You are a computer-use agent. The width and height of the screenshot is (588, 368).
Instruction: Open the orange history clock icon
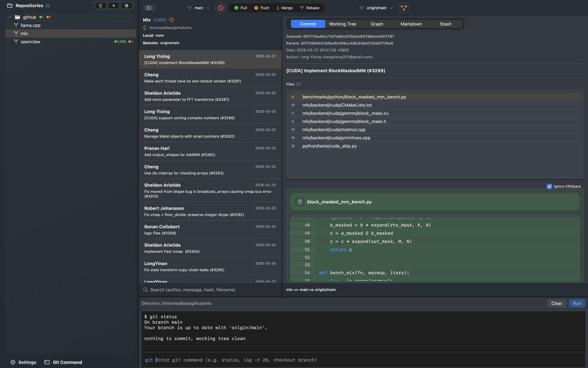pos(171,20)
